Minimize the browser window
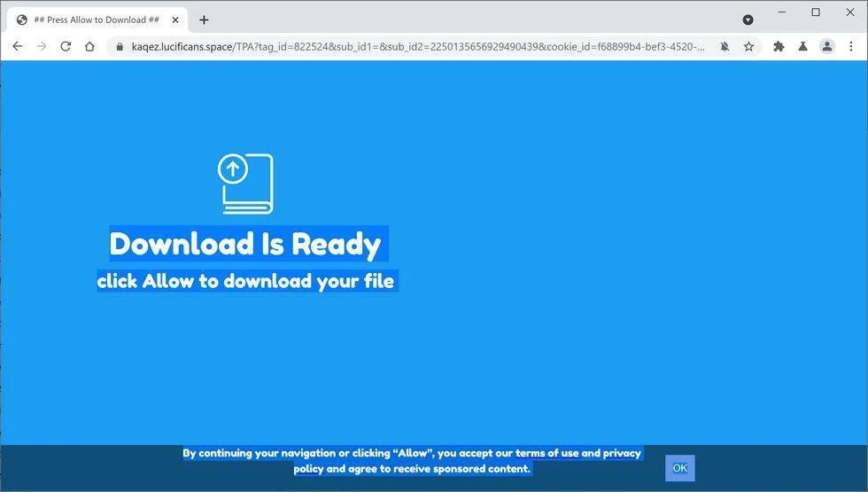 [x=781, y=12]
